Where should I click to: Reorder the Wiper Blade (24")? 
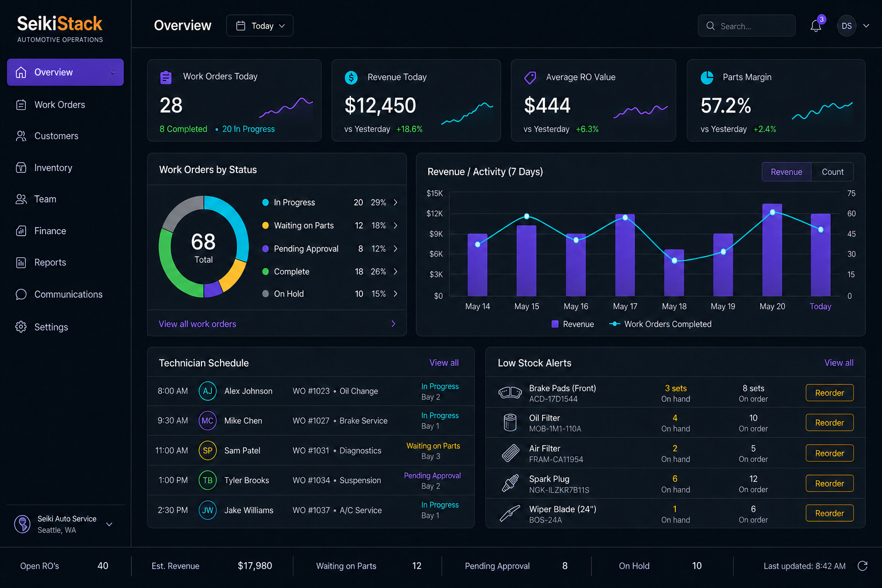830,513
